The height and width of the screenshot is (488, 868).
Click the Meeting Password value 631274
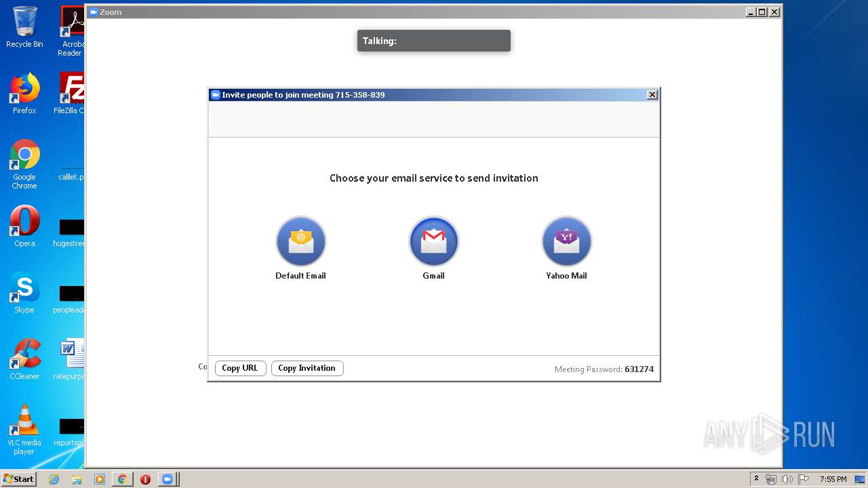[x=639, y=369]
